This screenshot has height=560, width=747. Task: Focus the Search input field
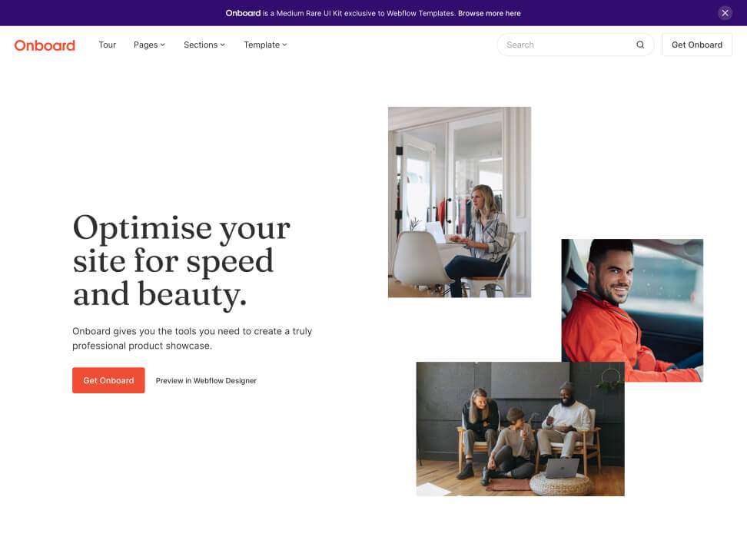point(575,45)
